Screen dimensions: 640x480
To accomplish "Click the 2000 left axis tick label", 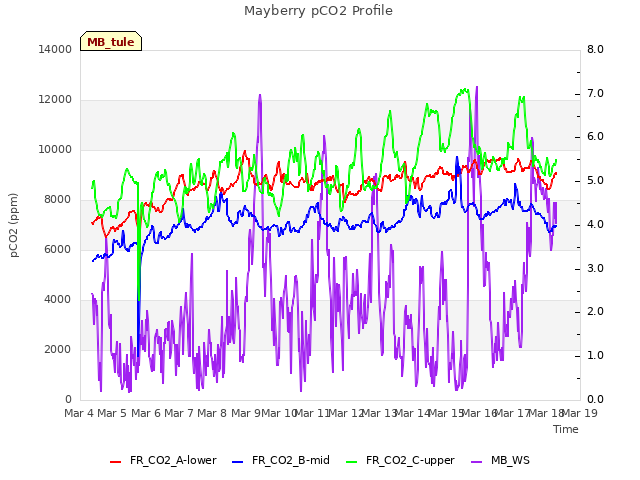I will (58, 349).
